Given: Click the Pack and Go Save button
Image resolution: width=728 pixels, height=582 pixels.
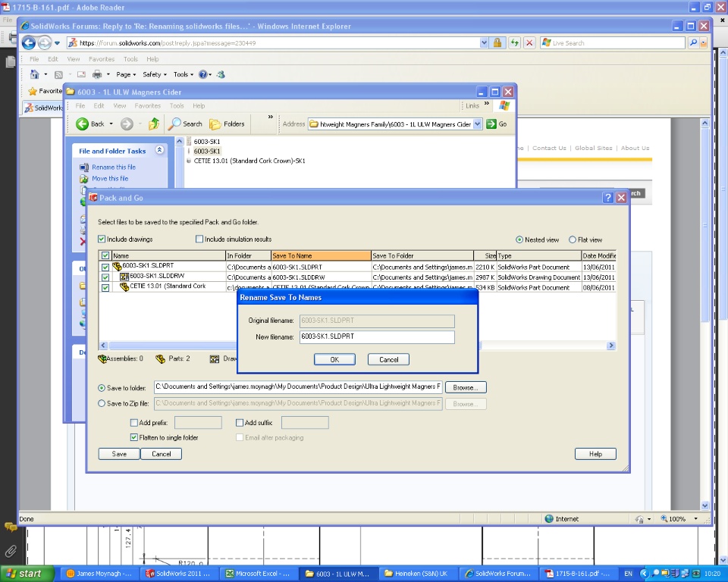Looking at the screenshot, I should point(119,454).
